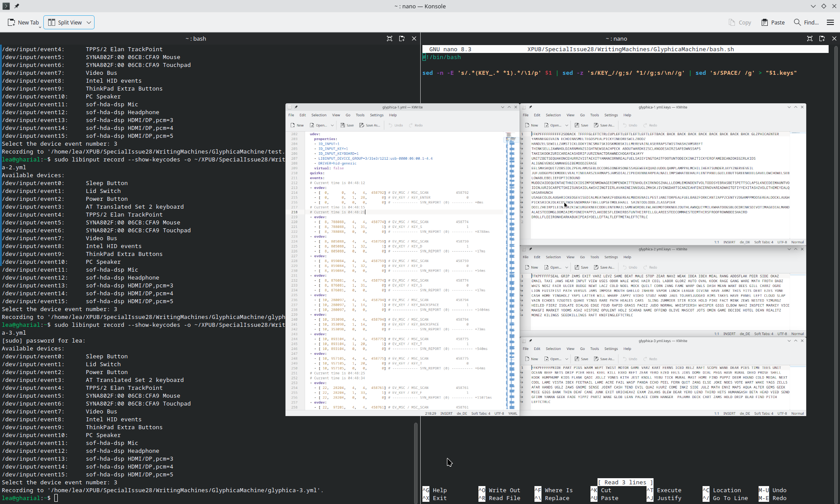Expand Open recent arrow in glyphica-1.yml KWrite

[x=332, y=125]
